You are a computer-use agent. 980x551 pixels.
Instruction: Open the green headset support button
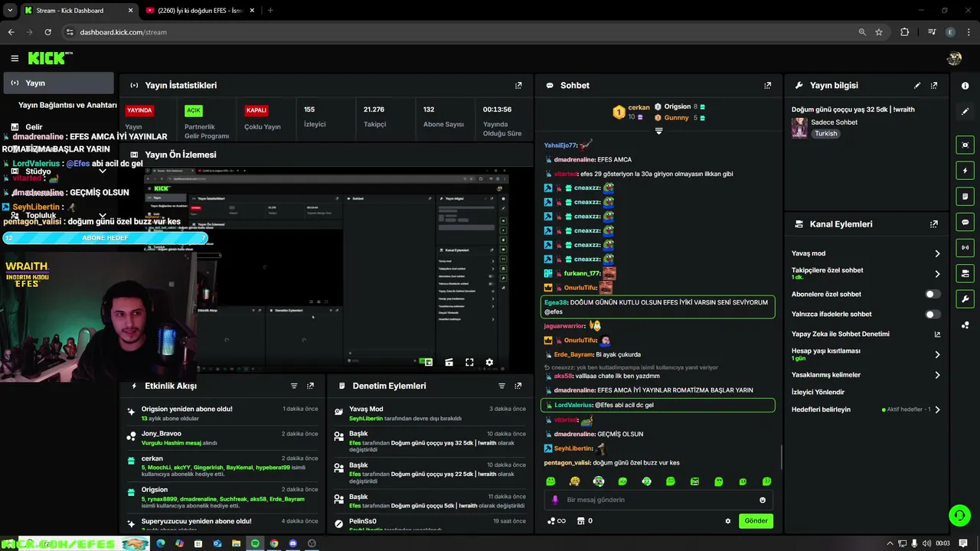point(959,515)
